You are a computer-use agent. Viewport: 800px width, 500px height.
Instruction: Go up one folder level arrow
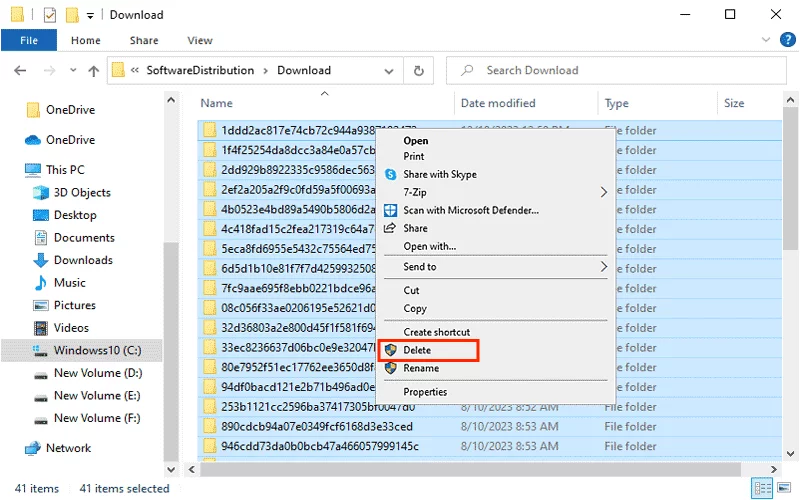tap(93, 71)
